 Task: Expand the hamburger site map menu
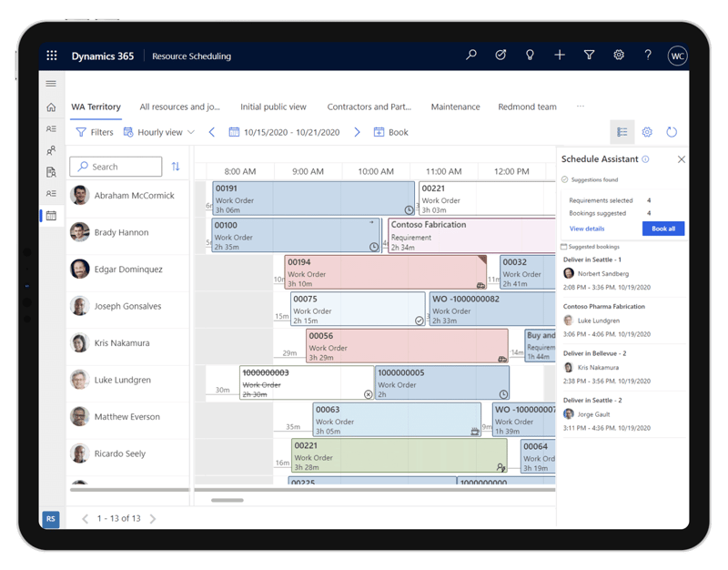tap(51, 84)
